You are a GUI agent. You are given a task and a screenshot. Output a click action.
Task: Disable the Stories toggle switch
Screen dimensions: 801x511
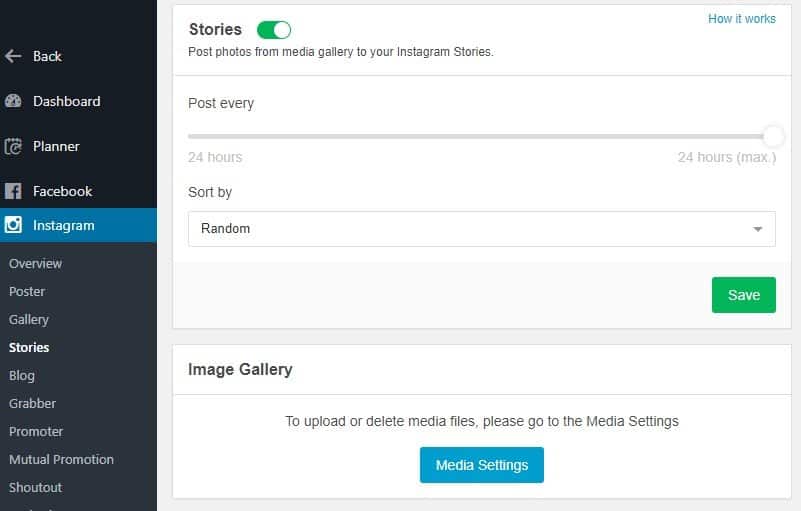[x=273, y=30]
